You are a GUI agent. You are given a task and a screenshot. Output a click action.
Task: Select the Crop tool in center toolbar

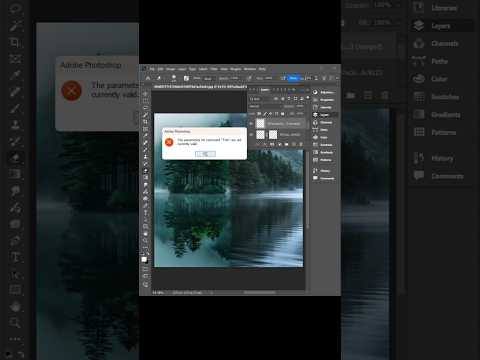click(145, 122)
